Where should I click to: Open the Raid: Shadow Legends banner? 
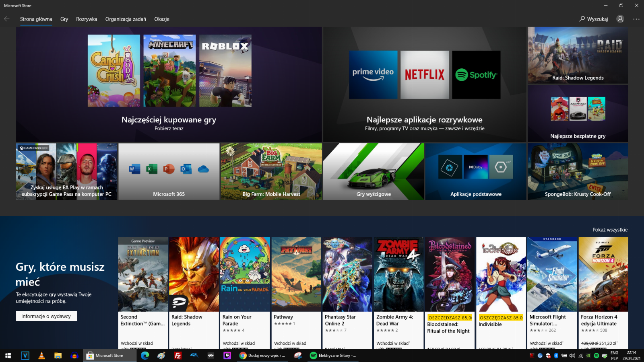click(578, 56)
